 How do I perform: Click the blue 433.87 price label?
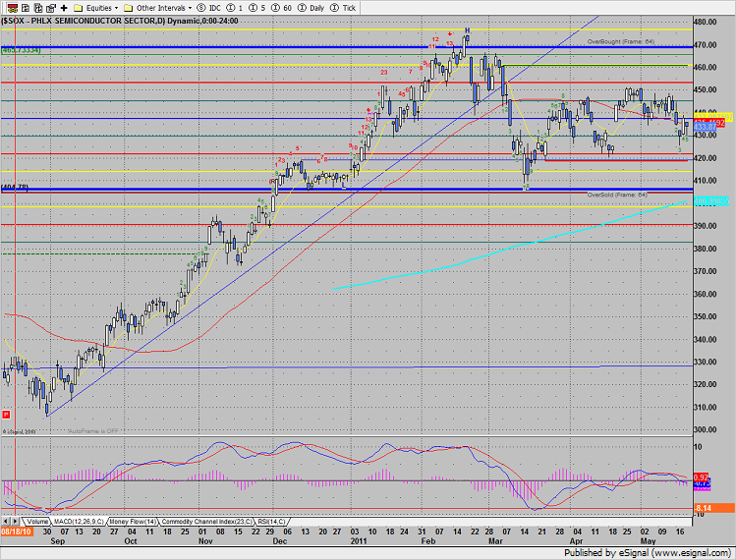(705, 127)
